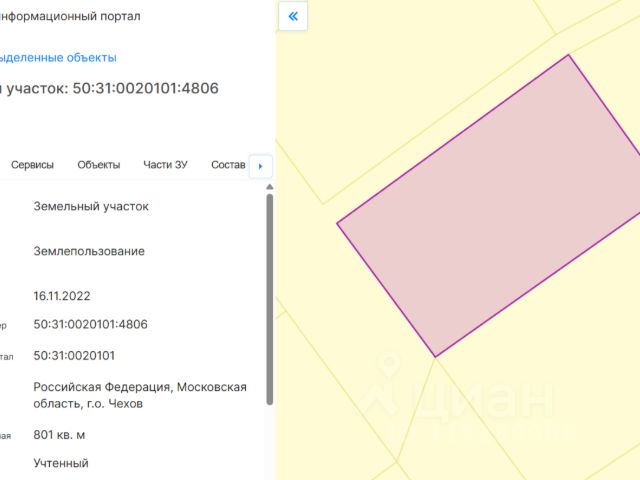Viewport: 640px width, 480px height.
Task: Click the status Учтенный value
Action: (x=61, y=463)
